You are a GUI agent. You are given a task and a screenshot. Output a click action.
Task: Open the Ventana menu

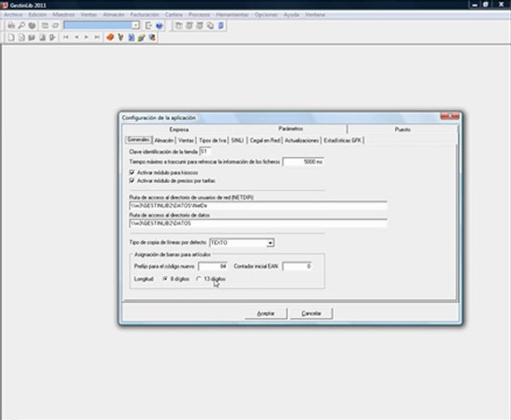315,15
